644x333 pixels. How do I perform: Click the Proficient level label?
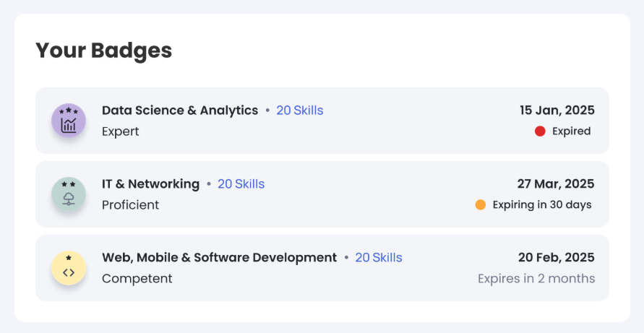(x=130, y=205)
